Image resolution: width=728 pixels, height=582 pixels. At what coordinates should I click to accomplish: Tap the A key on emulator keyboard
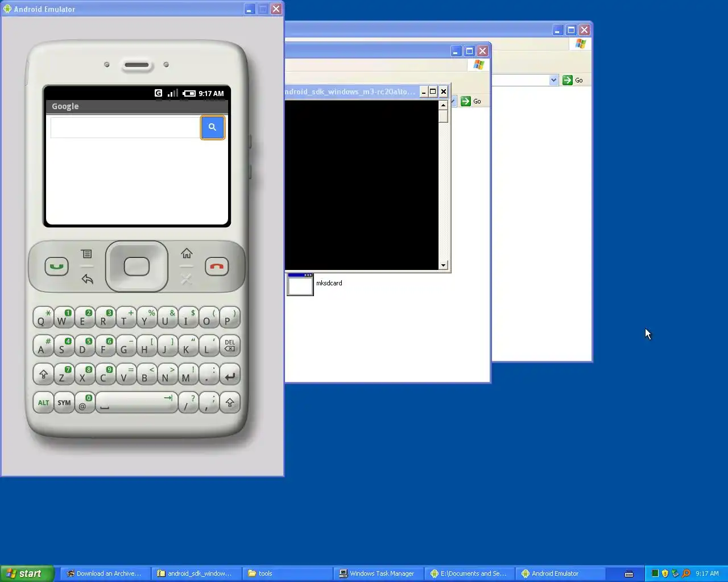coord(43,346)
